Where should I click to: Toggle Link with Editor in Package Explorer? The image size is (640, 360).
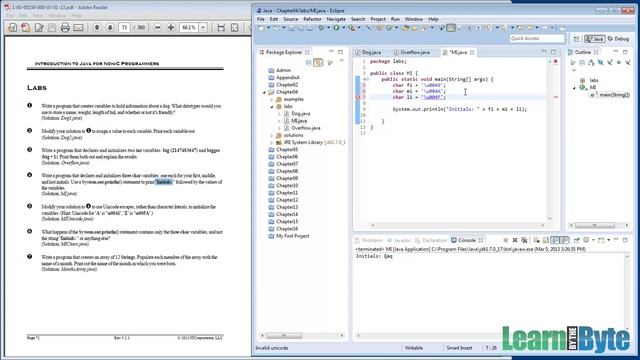(318, 62)
